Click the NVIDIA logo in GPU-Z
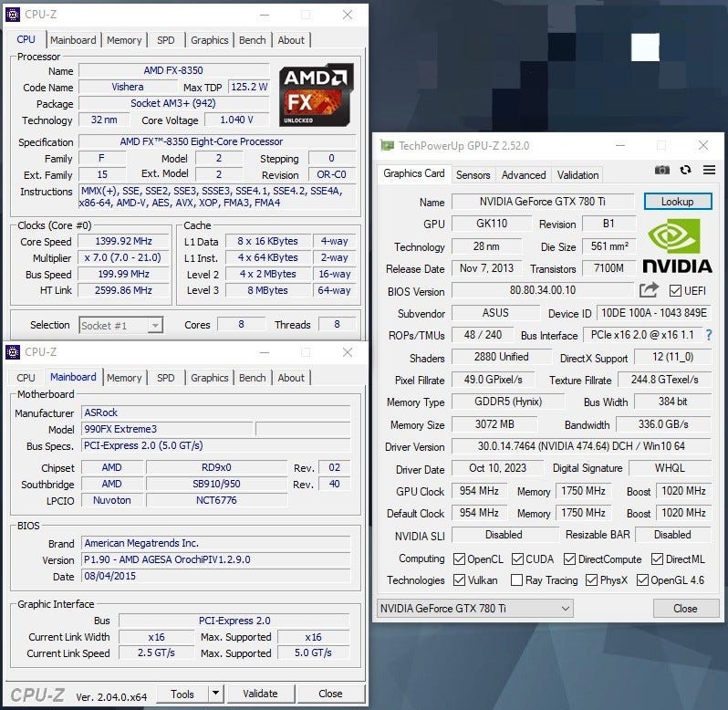 (677, 246)
